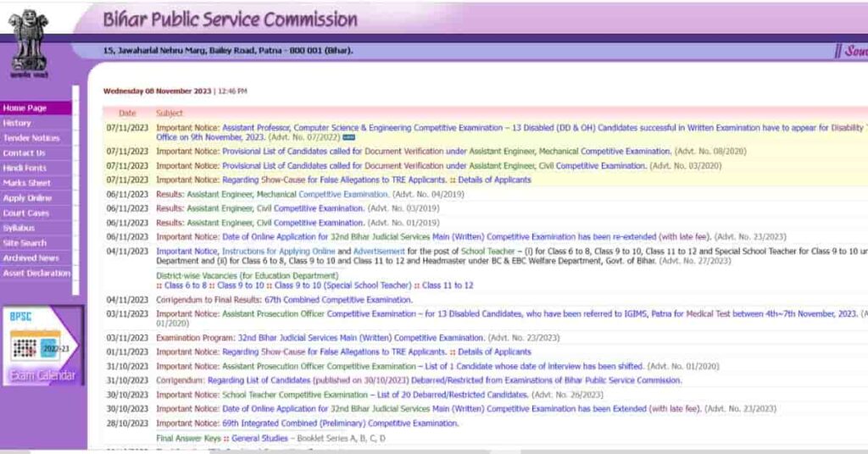This screenshot has height=454, width=868.
Task: Click Hindi Fonts in sidebar
Action: [25, 169]
